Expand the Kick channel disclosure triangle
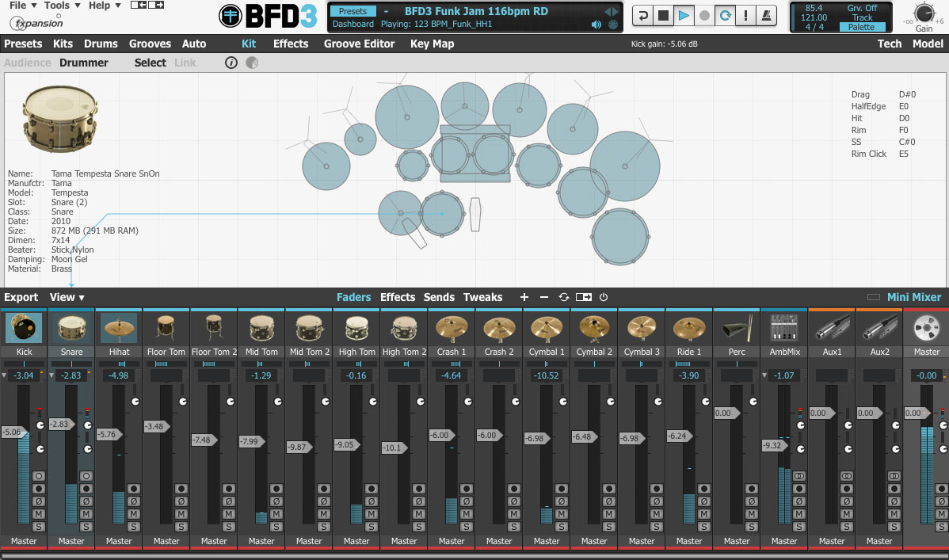Image resolution: width=949 pixels, height=560 pixels. click(x=5, y=375)
